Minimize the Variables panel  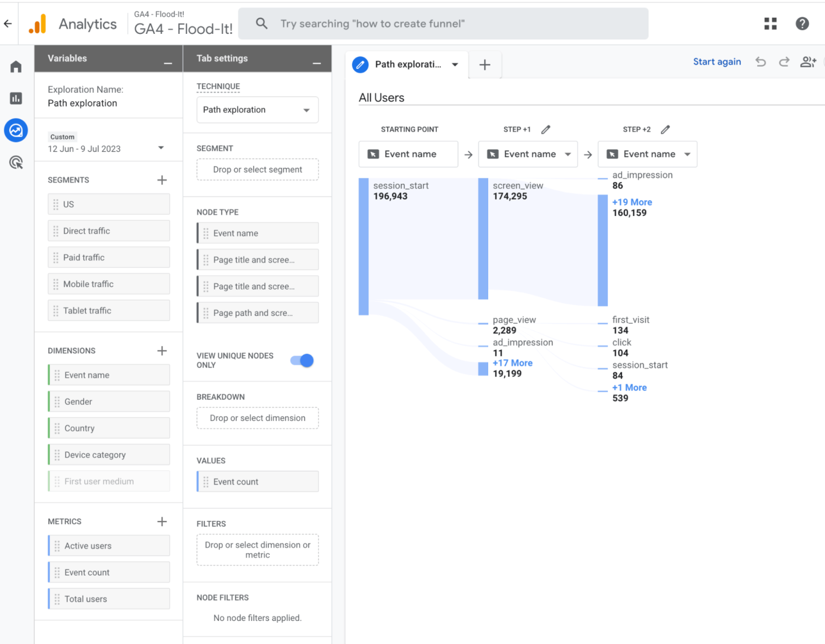tap(168, 63)
